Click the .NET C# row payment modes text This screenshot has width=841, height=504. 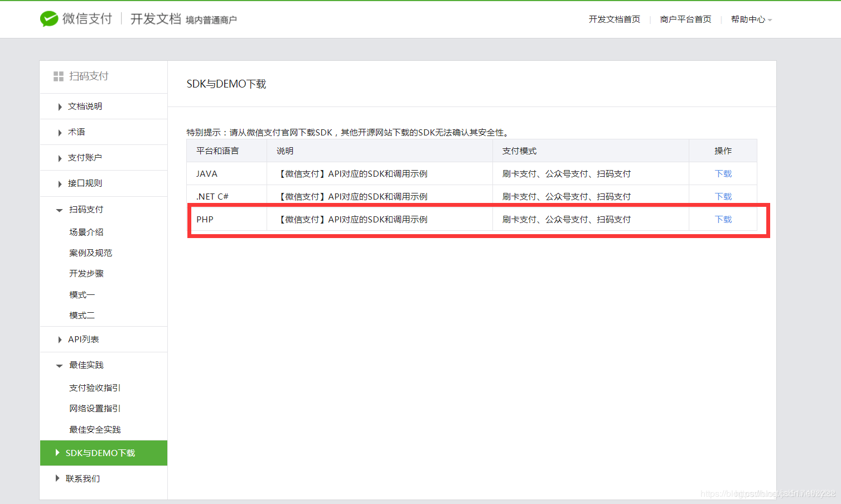point(567,196)
